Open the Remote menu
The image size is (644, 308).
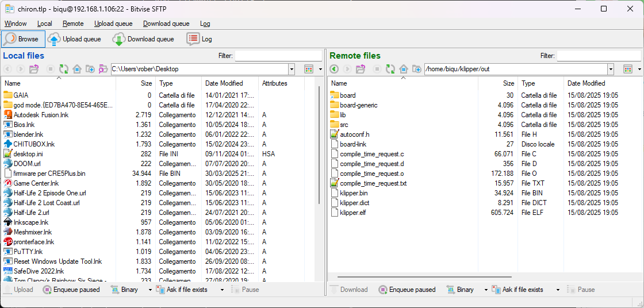point(73,24)
